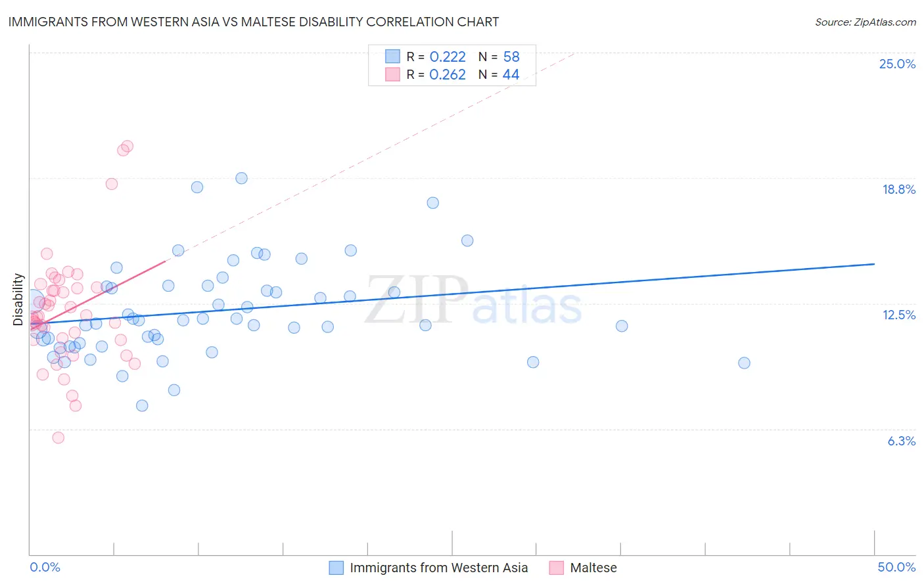924x586 pixels.
Task: Select the 25.0% y-axis label
Action: click(x=897, y=64)
